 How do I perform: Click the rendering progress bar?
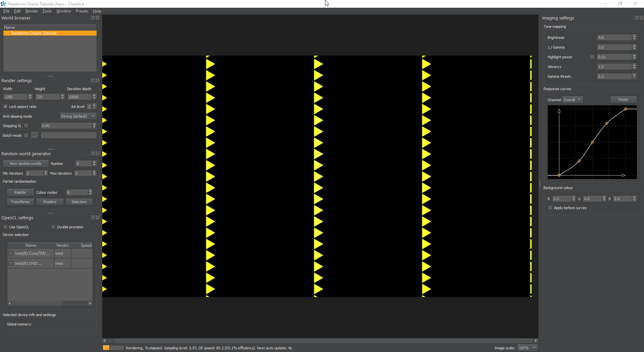(x=113, y=348)
